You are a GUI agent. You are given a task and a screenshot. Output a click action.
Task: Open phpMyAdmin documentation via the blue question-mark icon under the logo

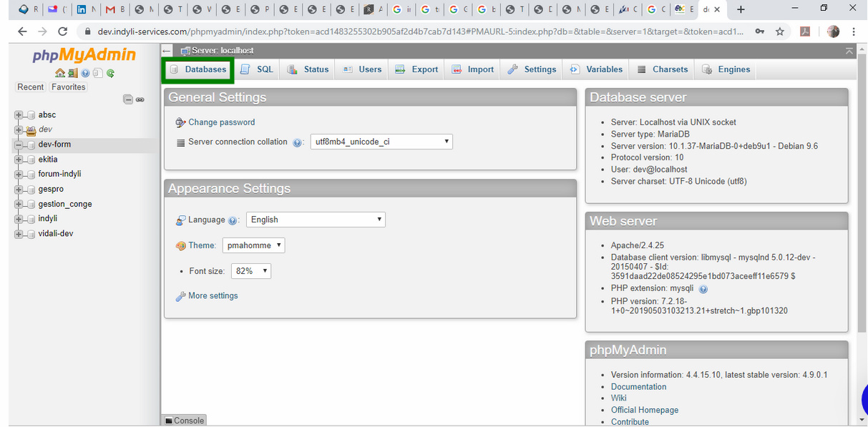[85, 73]
